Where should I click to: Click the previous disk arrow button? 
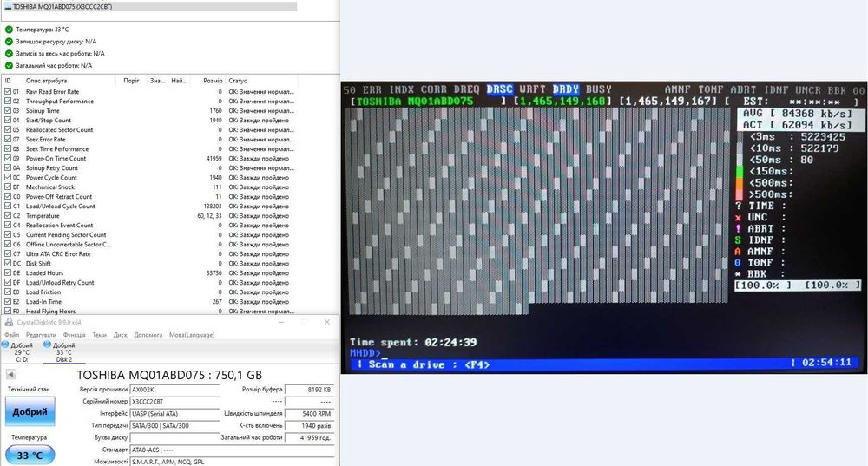[x=10, y=375]
